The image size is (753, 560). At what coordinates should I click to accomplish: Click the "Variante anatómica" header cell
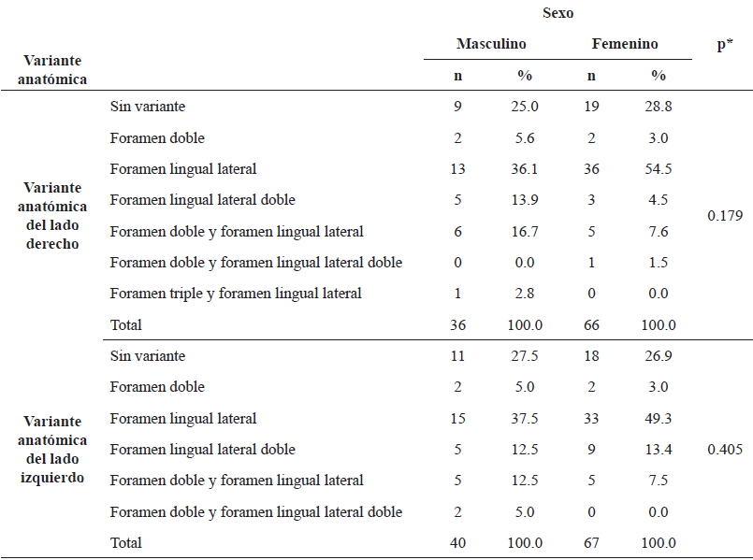pyautogui.click(x=56, y=69)
